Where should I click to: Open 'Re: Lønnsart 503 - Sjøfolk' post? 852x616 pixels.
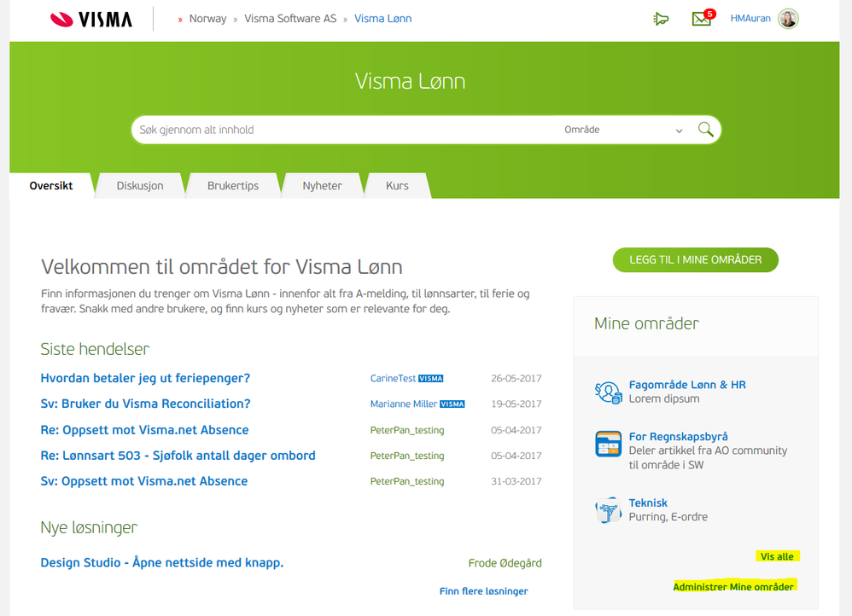pos(178,456)
